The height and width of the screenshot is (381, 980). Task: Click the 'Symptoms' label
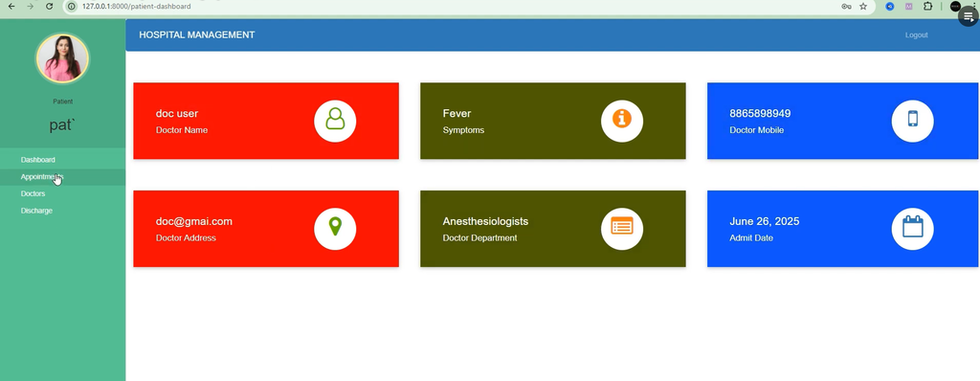click(x=463, y=130)
